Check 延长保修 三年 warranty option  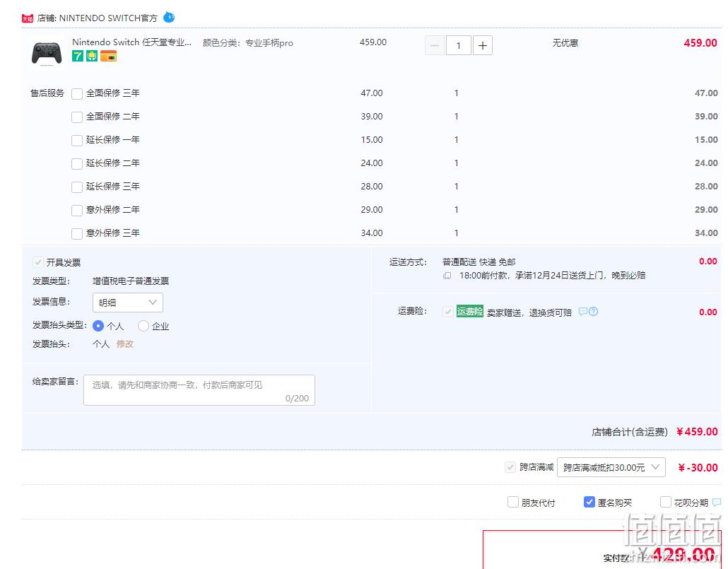click(x=77, y=187)
